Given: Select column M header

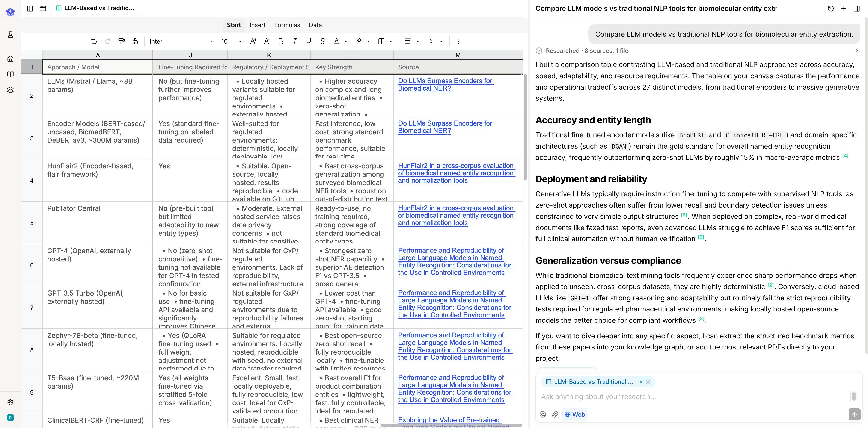Looking at the screenshot, I should (458, 55).
